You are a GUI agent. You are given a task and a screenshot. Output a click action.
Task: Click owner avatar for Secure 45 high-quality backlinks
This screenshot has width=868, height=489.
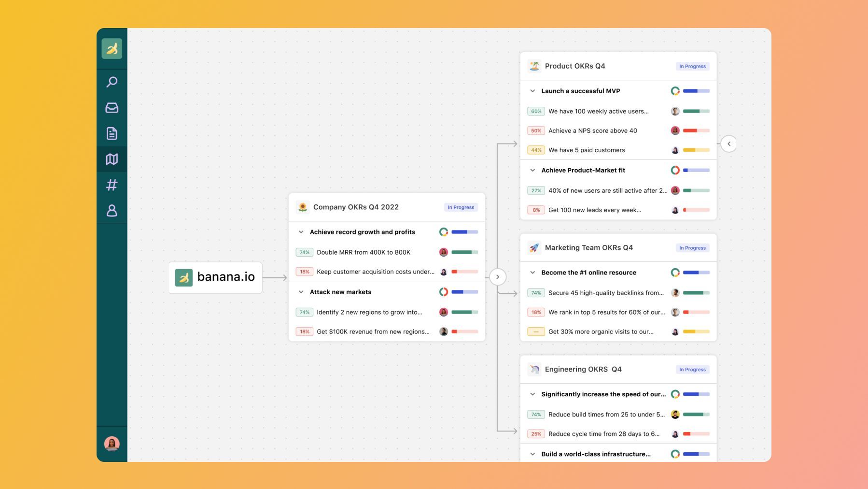coord(675,293)
